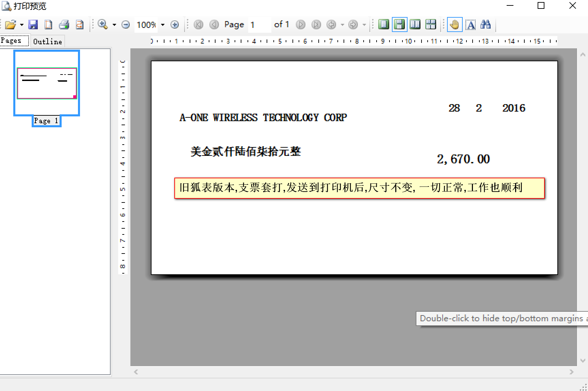The height and width of the screenshot is (391, 588).
Task: Select the Text selection tool
Action: pyautogui.click(x=471, y=25)
